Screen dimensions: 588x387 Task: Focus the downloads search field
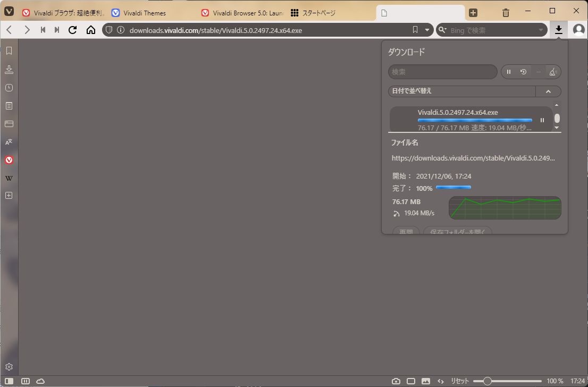(442, 72)
